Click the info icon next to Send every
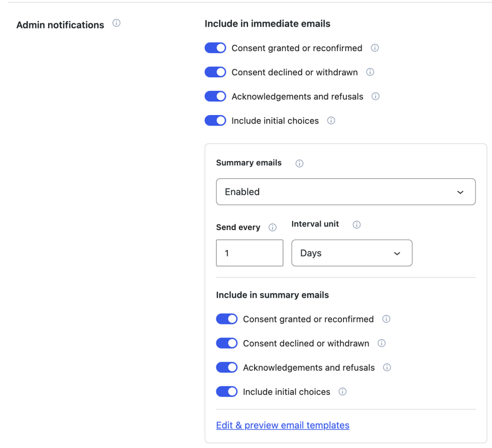492x448 pixels. click(x=272, y=228)
